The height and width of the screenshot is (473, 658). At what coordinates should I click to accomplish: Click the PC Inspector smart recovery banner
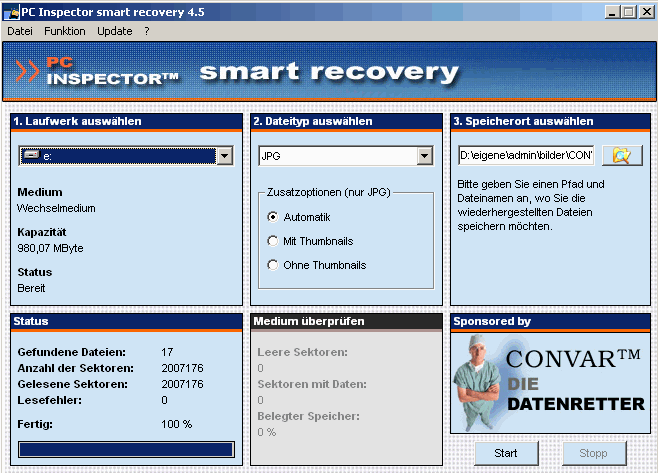pos(329,71)
